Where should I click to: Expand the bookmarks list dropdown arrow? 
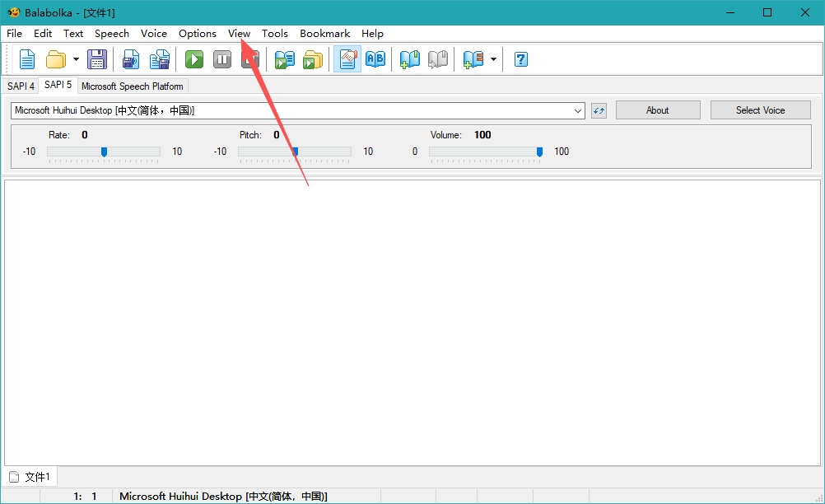[493, 59]
